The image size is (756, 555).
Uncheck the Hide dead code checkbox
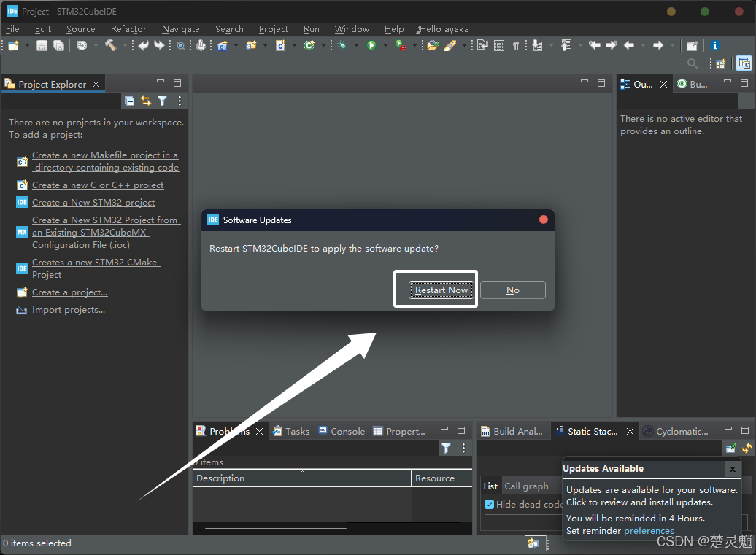click(x=490, y=505)
